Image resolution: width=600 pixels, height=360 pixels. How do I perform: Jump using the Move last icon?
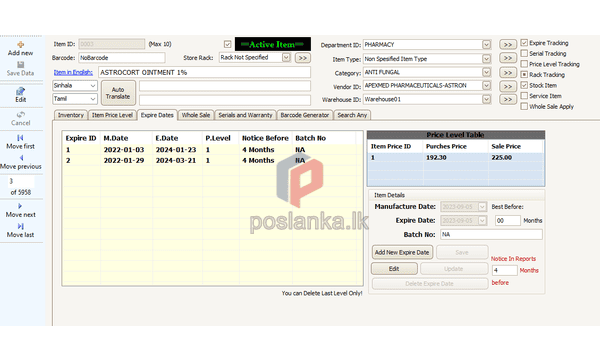pos(21,226)
